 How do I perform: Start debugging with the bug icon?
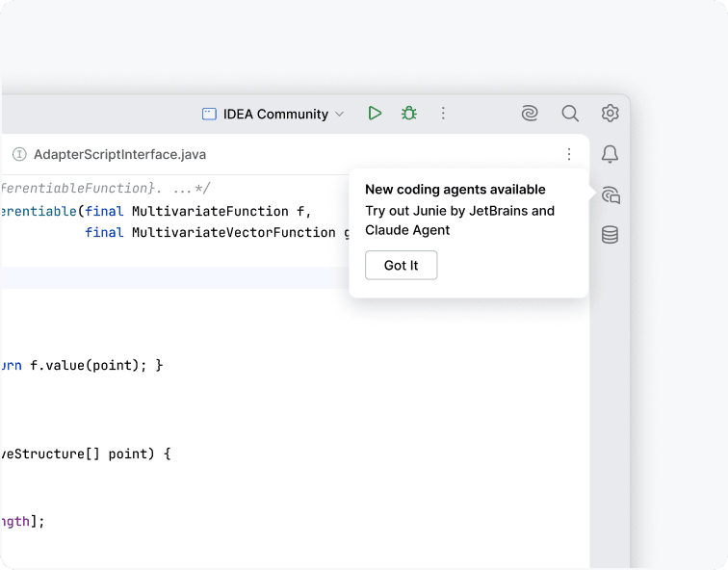coord(409,114)
